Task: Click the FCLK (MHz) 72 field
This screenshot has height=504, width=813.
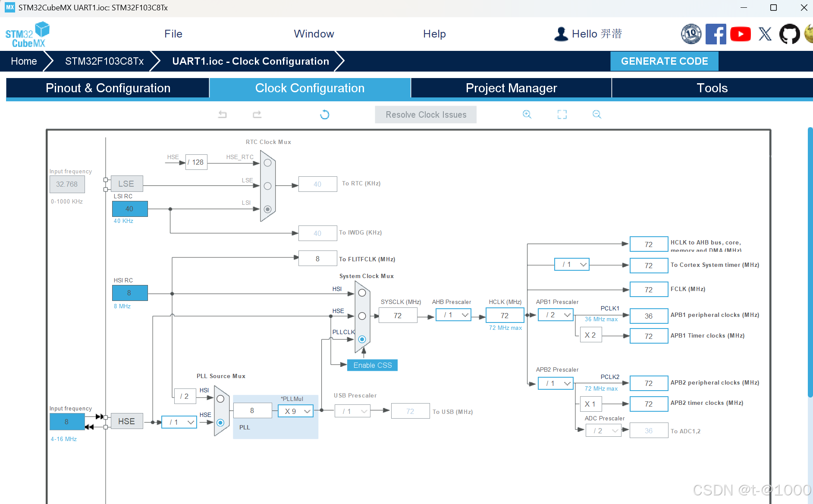Action: (649, 290)
